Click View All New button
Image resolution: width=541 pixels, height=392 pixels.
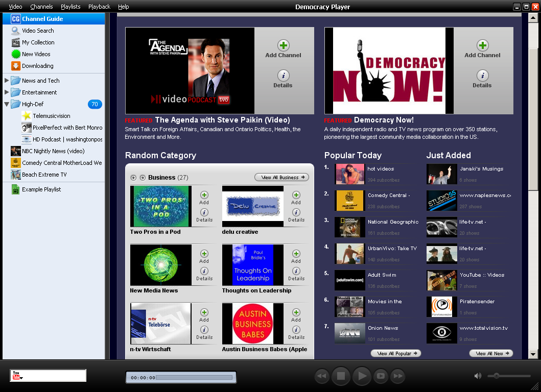click(491, 353)
